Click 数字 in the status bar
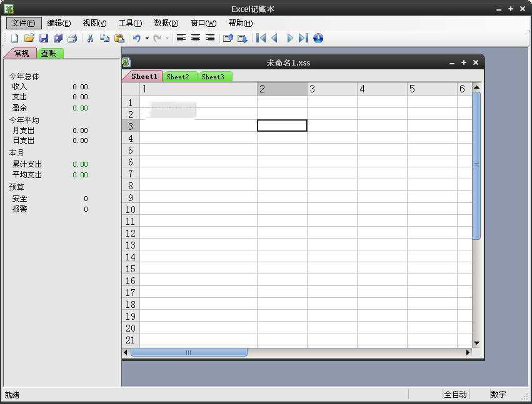 [498, 394]
